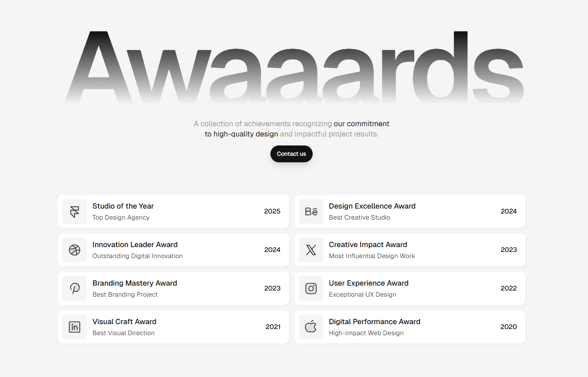This screenshot has width=588, height=377.
Task: Open the Studio of the Year award card
Action: 174,211
